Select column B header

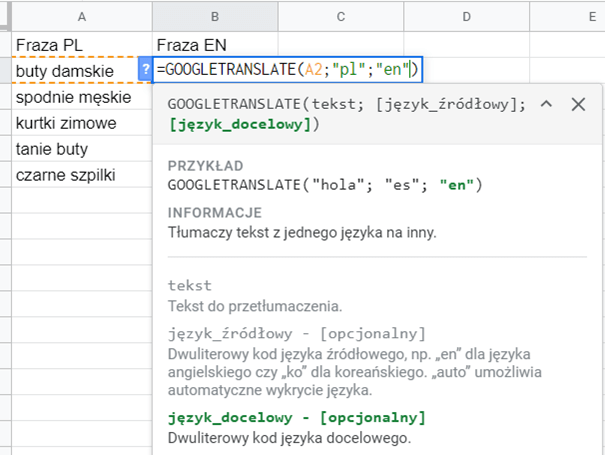tap(215, 16)
